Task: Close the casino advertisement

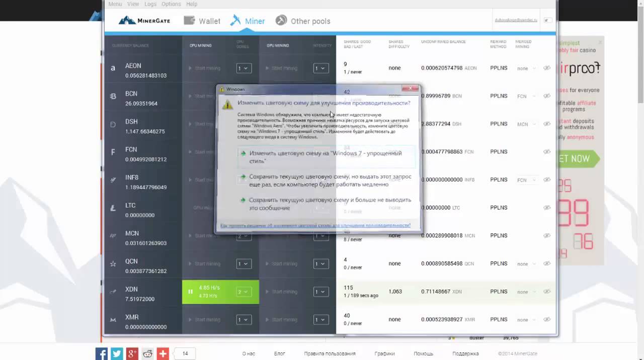Action: pos(600,42)
